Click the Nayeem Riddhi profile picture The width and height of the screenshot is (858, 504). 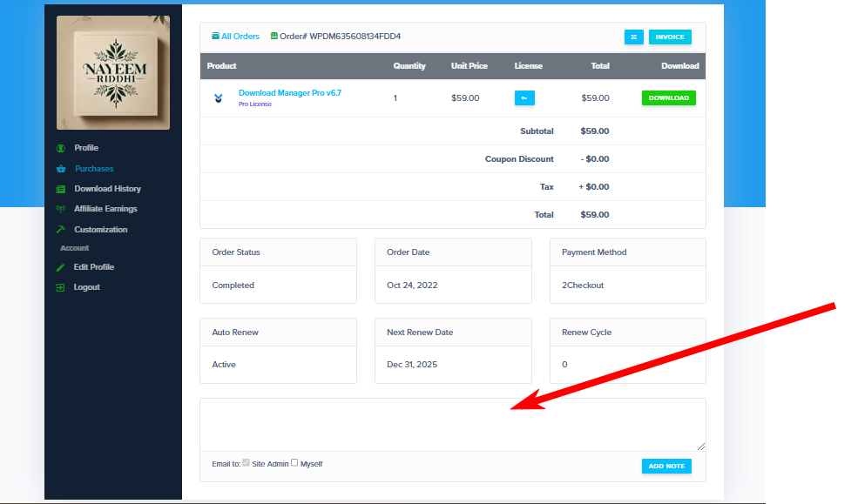(x=113, y=73)
